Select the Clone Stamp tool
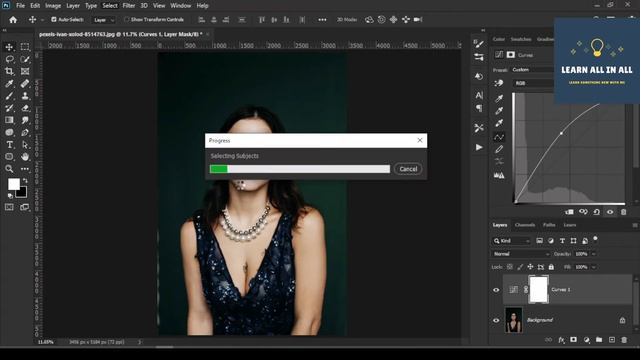 click(x=25, y=96)
